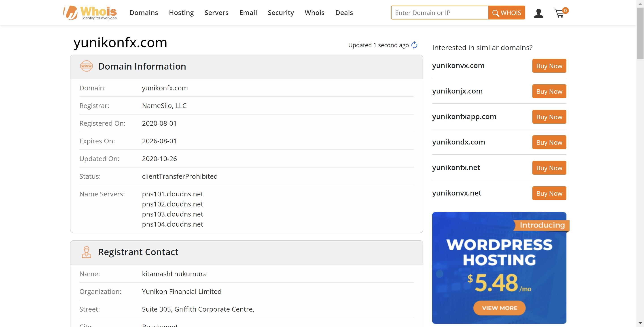This screenshot has height=327, width=644.
Task: Click the Domains menu item
Action: (x=144, y=13)
